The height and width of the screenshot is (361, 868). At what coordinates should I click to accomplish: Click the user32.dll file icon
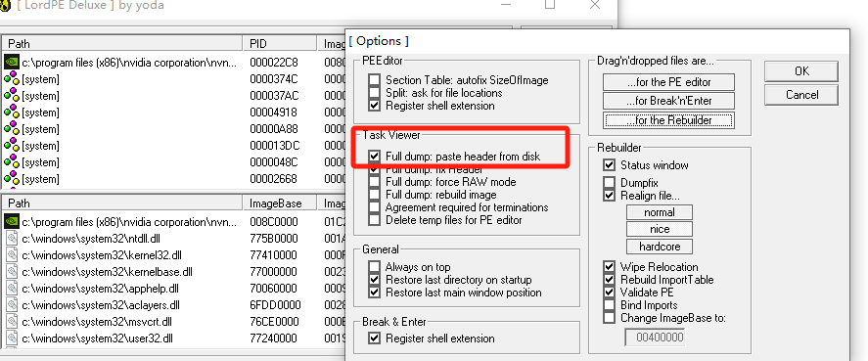[x=12, y=338]
